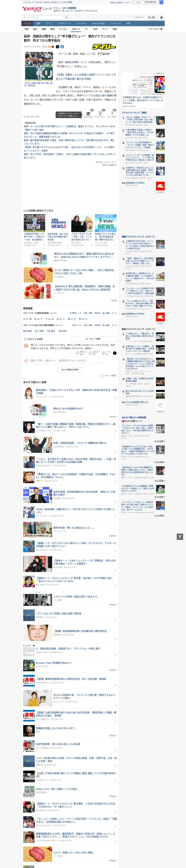186x868 pixels.
Task: Tap the 共感した reaction on first comment
Action: [x=82, y=353]
